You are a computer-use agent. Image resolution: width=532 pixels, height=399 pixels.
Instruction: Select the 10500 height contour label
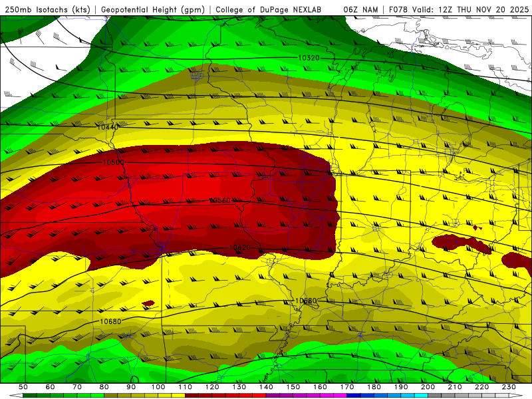click(x=113, y=162)
